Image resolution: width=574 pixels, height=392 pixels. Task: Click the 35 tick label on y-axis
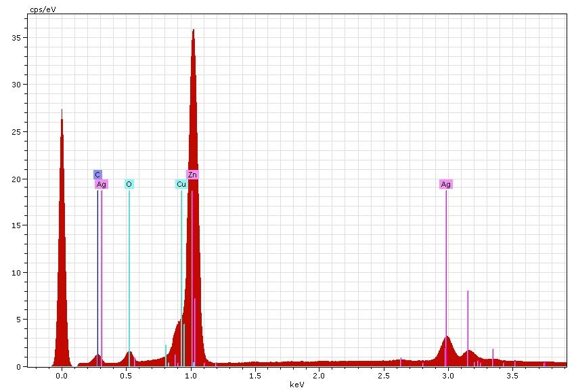click(x=18, y=38)
